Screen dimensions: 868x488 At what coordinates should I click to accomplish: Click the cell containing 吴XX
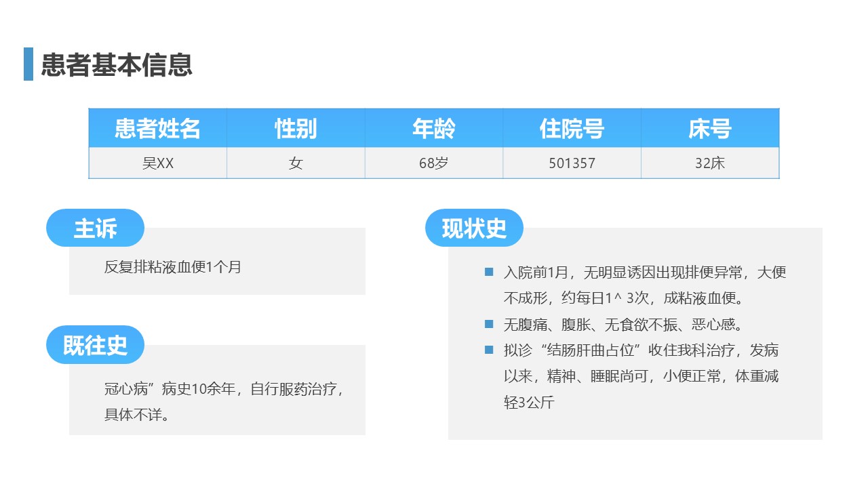click(158, 163)
